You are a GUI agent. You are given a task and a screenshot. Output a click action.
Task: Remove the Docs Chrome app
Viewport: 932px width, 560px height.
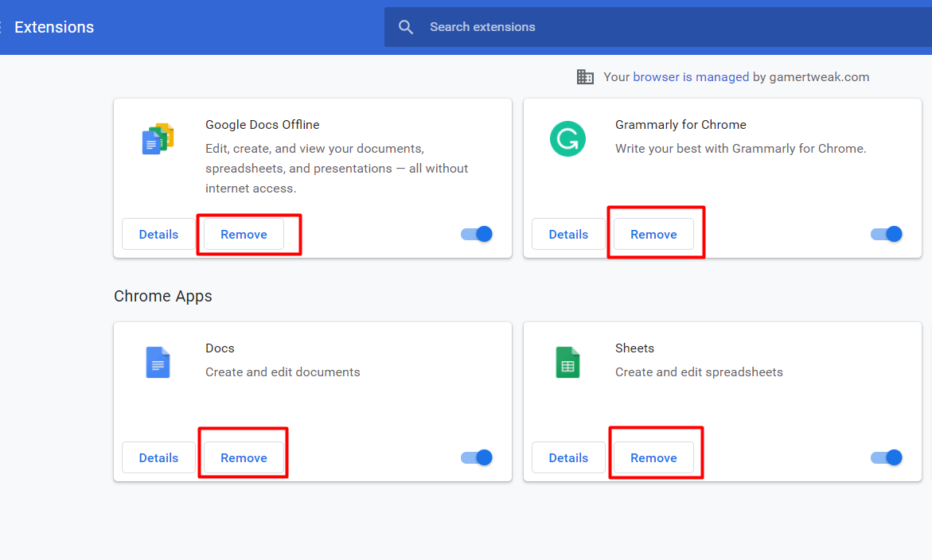244,457
